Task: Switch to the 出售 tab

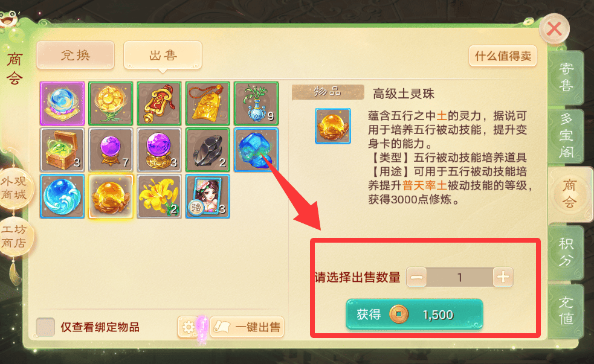Action: 163,56
